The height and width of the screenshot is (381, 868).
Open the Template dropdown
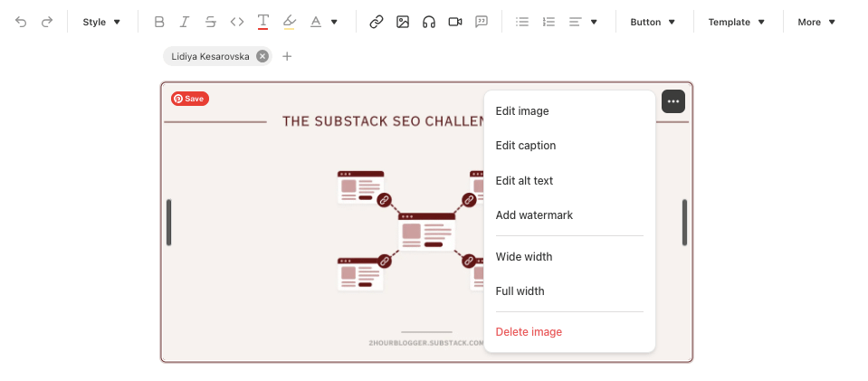[737, 22]
